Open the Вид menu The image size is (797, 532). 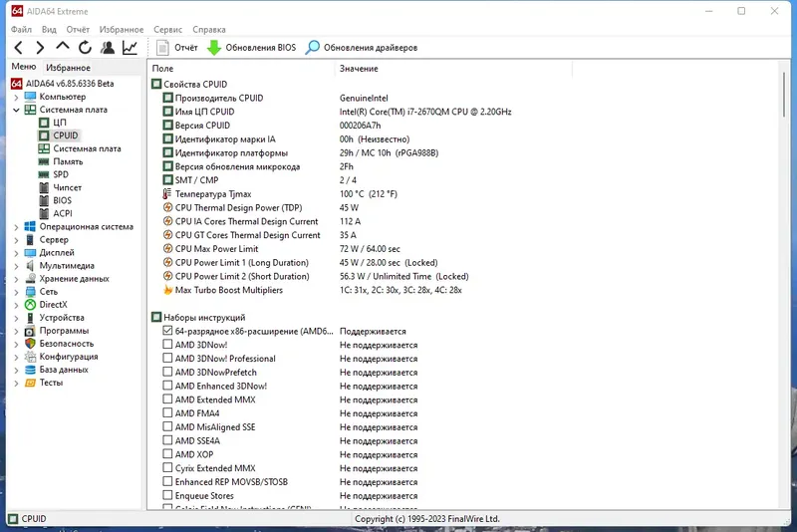49,30
